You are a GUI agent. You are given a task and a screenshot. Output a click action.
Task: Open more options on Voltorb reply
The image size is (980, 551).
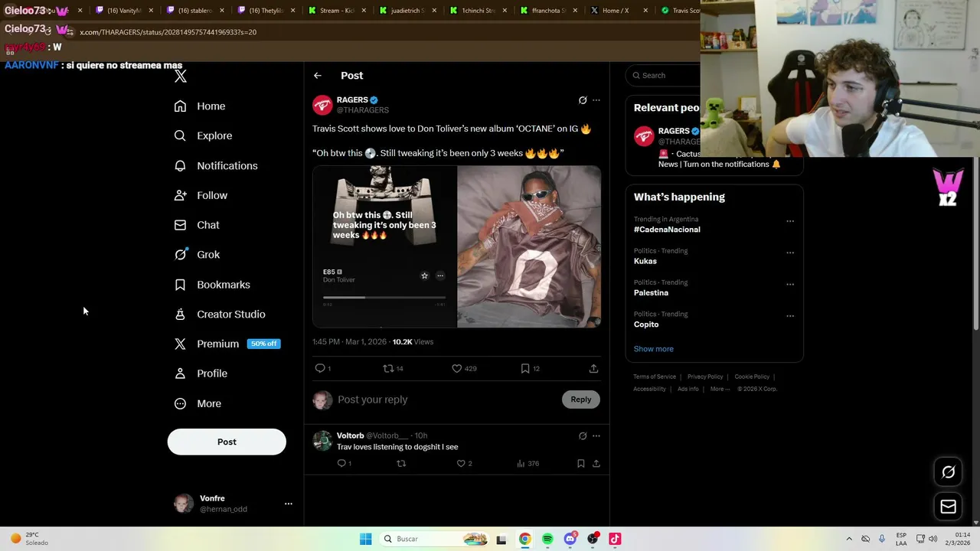tap(596, 436)
